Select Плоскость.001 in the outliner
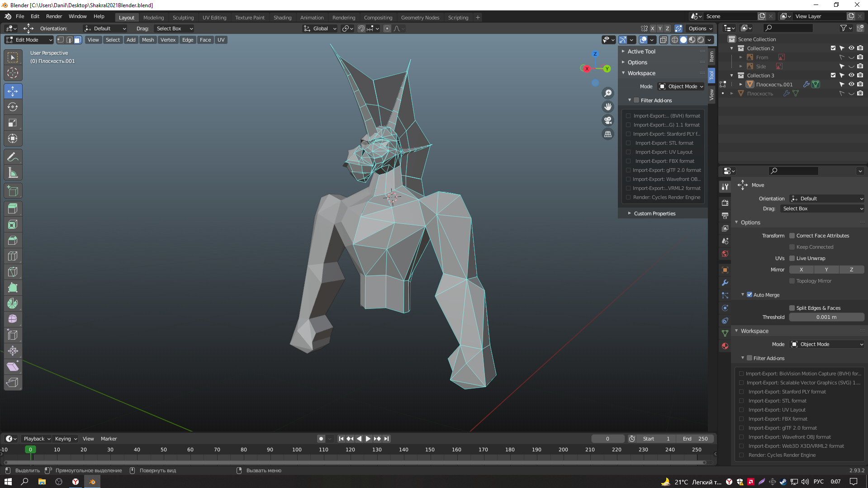This screenshot has height=488, width=868. tap(774, 85)
